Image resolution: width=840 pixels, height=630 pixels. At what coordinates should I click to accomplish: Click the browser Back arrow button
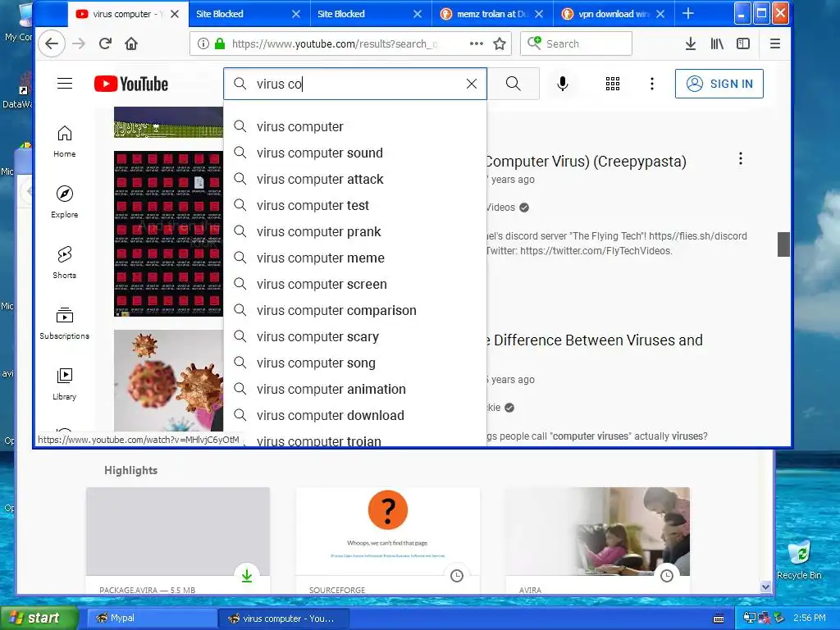click(x=52, y=43)
